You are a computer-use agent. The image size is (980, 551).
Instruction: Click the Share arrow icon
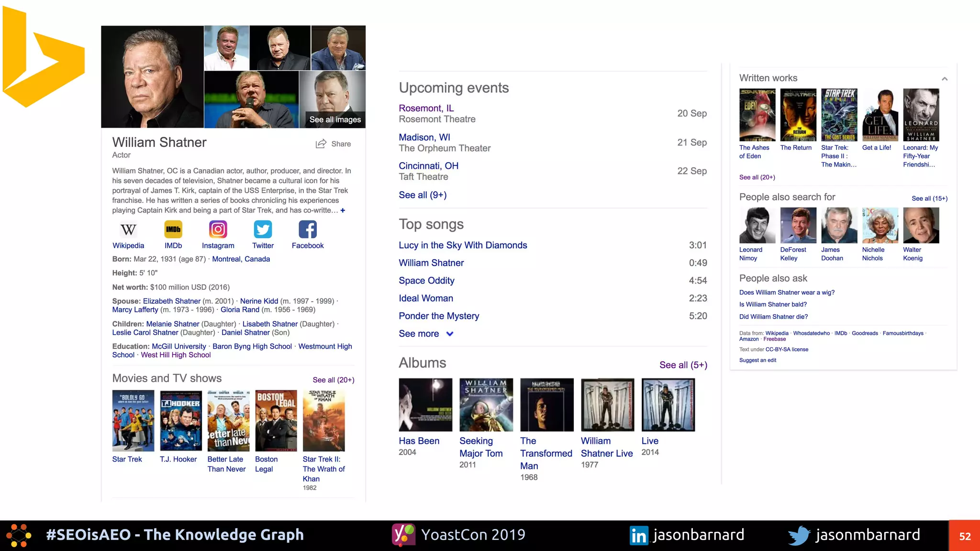coord(321,143)
